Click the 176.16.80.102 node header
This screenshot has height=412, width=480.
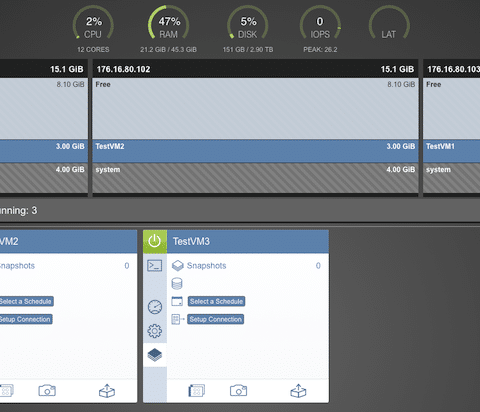(255, 69)
